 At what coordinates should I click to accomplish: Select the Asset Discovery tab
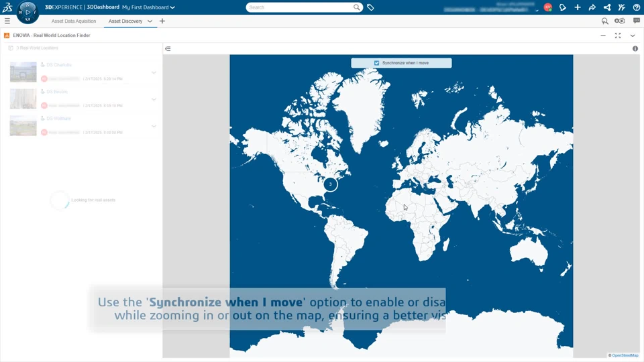click(x=125, y=21)
